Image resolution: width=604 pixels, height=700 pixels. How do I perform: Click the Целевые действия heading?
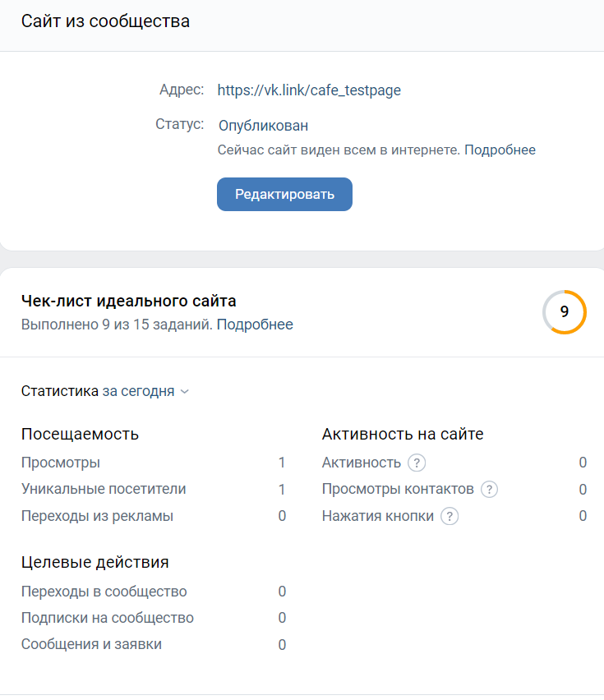tap(95, 562)
